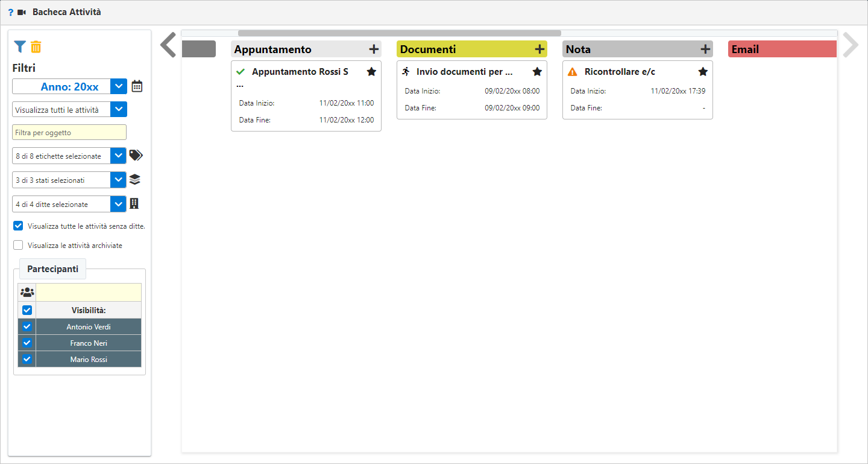Screen dimensions: 868x464
Task: Click green checkmark on Appuntamento Rossi card
Action: (x=241, y=72)
